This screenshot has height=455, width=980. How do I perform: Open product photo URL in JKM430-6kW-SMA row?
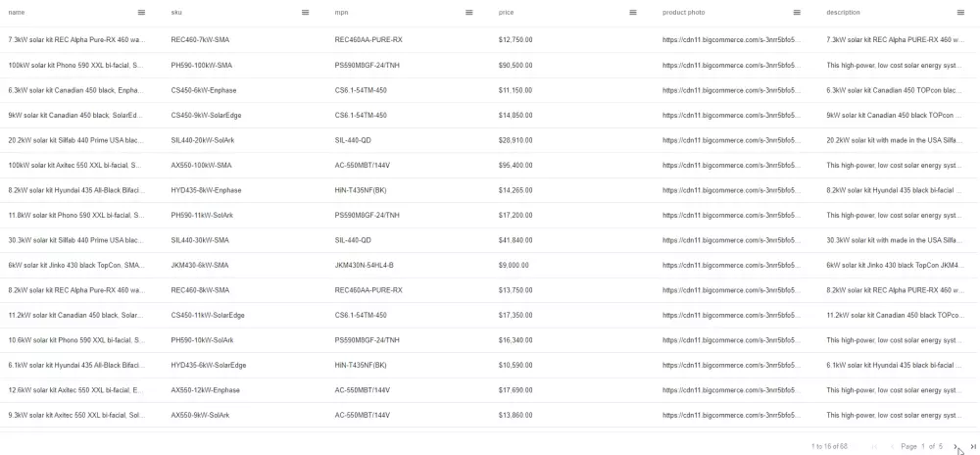[731, 265]
